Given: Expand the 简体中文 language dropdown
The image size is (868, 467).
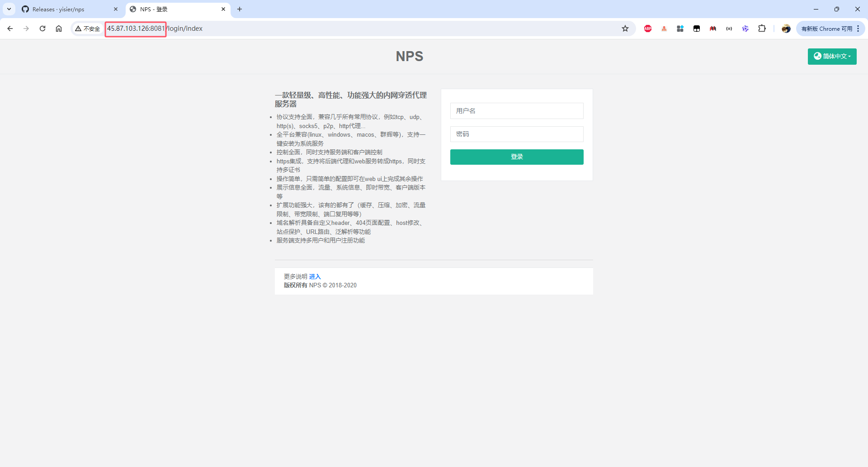Looking at the screenshot, I should [x=832, y=57].
